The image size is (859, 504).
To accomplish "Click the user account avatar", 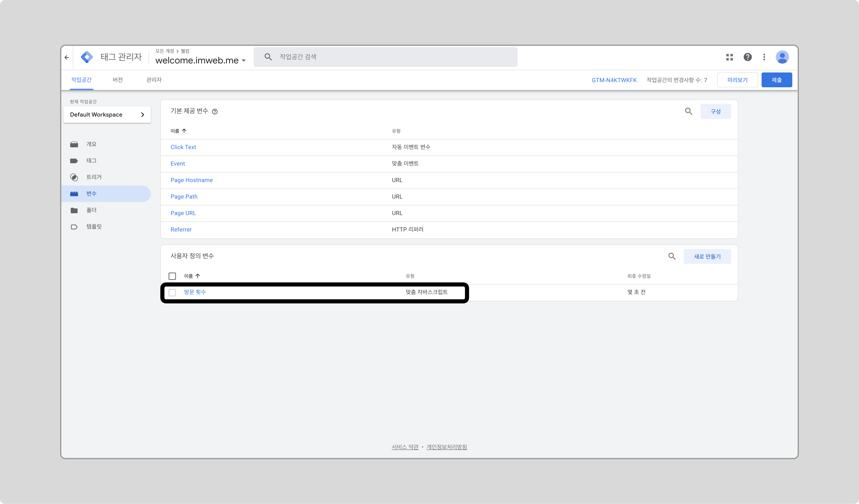I will 782,57.
